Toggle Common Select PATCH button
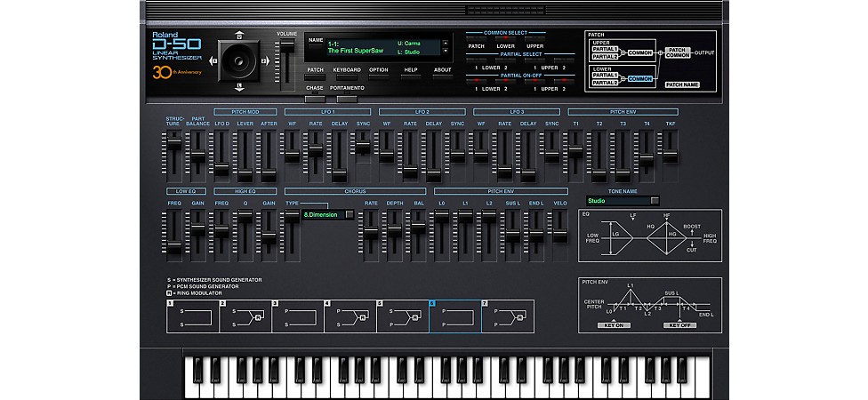Screen dimensions: 868x400 click(x=476, y=39)
